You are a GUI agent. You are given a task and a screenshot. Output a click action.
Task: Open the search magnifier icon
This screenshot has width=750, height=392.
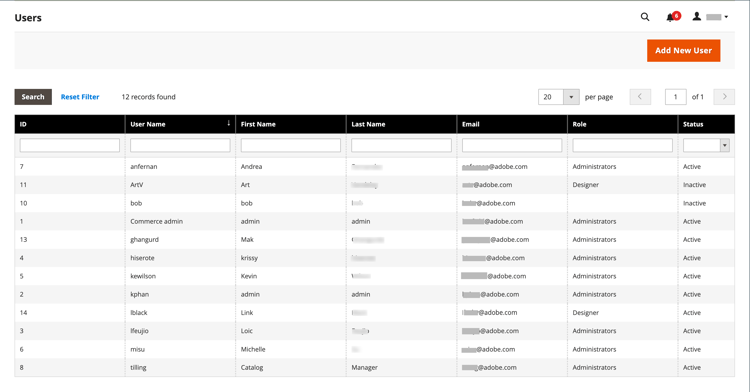(645, 17)
